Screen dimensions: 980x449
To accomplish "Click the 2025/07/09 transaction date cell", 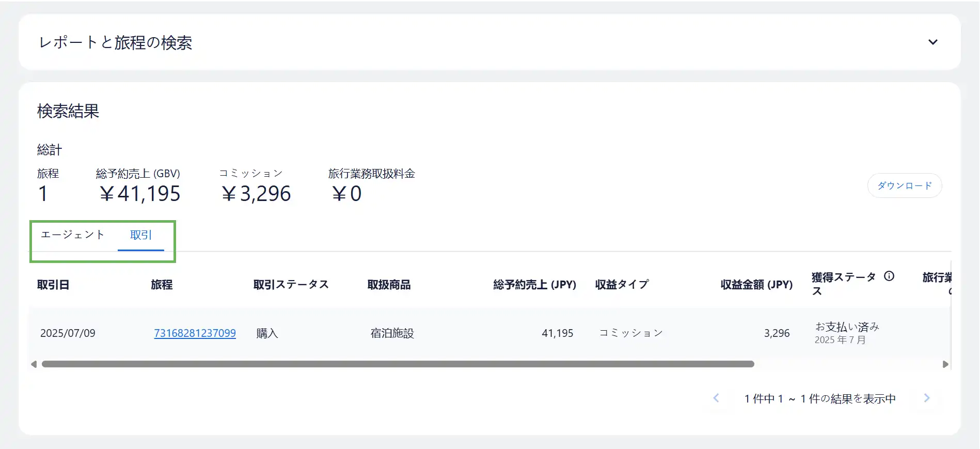I will pyautogui.click(x=68, y=333).
